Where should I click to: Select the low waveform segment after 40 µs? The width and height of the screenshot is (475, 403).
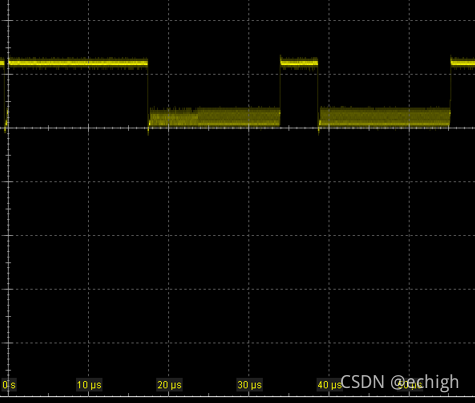click(x=385, y=117)
